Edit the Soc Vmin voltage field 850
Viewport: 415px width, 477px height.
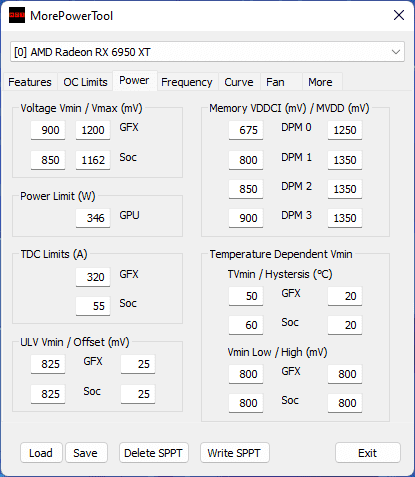coord(48,160)
